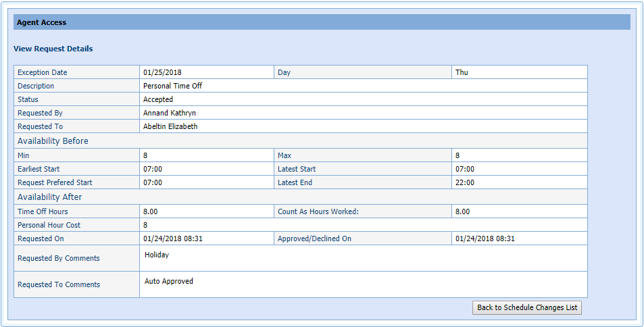Click the Count As Hours Worked label

coord(318,211)
